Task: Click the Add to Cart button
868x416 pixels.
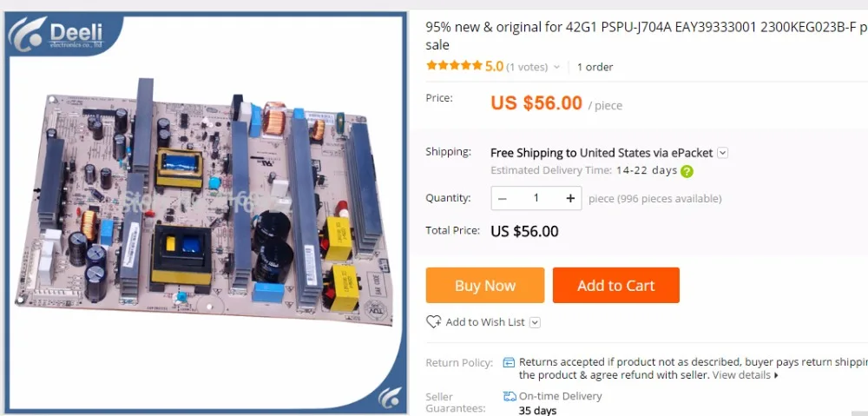Action: click(x=615, y=285)
